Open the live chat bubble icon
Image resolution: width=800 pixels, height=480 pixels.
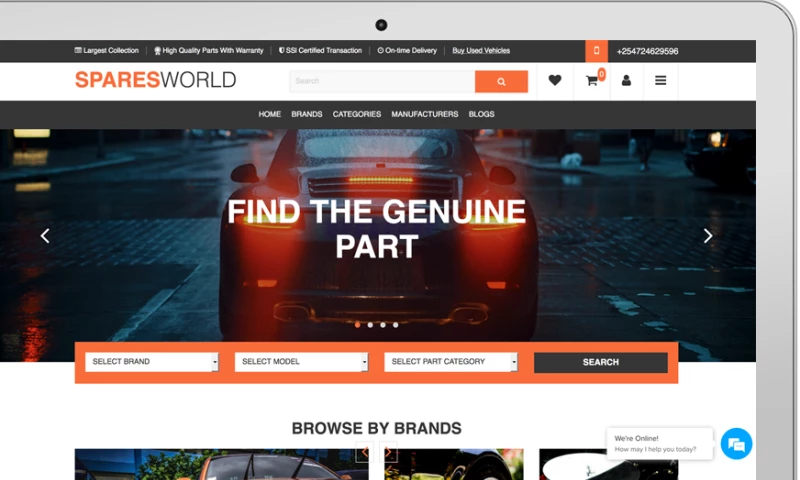click(736, 444)
